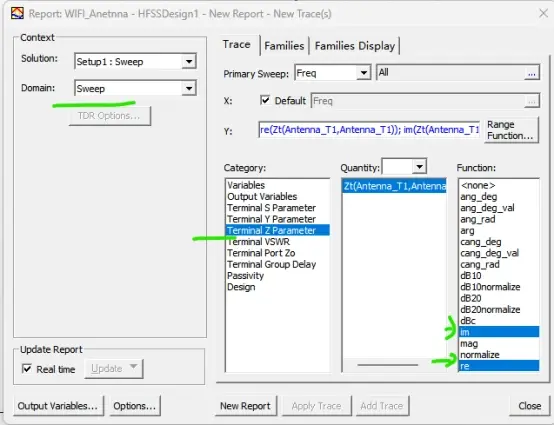
Task: Select Design in the Category list
Action: (x=241, y=287)
